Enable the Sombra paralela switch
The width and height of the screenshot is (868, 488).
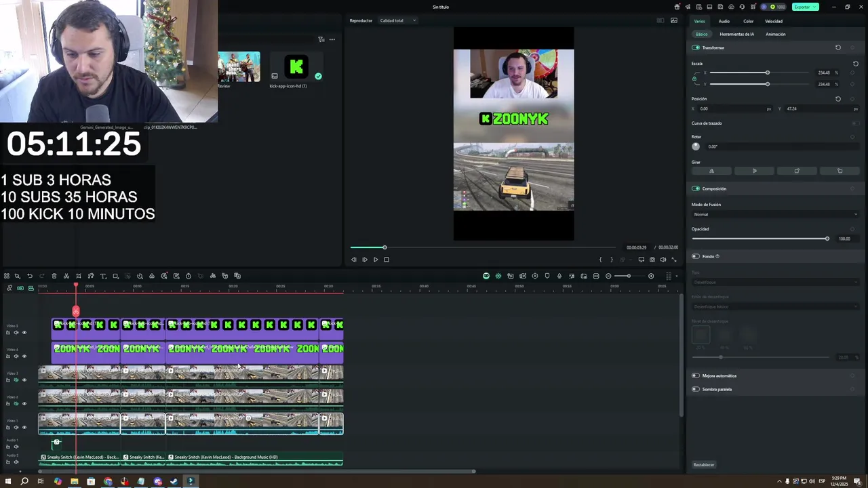[696, 389]
